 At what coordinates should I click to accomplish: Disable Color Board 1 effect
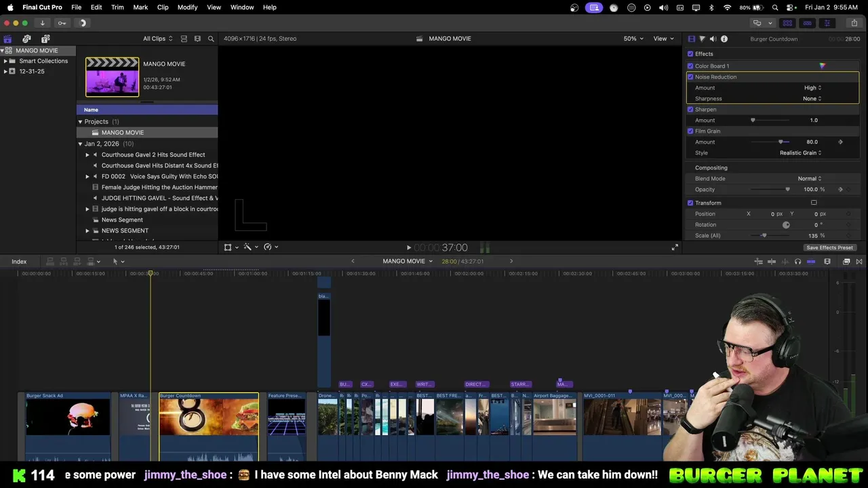tap(690, 66)
